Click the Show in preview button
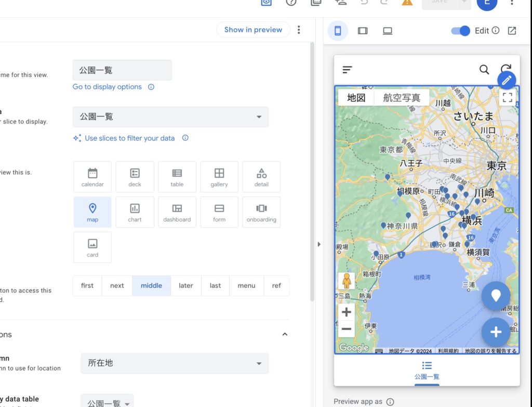Viewport: 532px width, 407px height. (x=253, y=30)
